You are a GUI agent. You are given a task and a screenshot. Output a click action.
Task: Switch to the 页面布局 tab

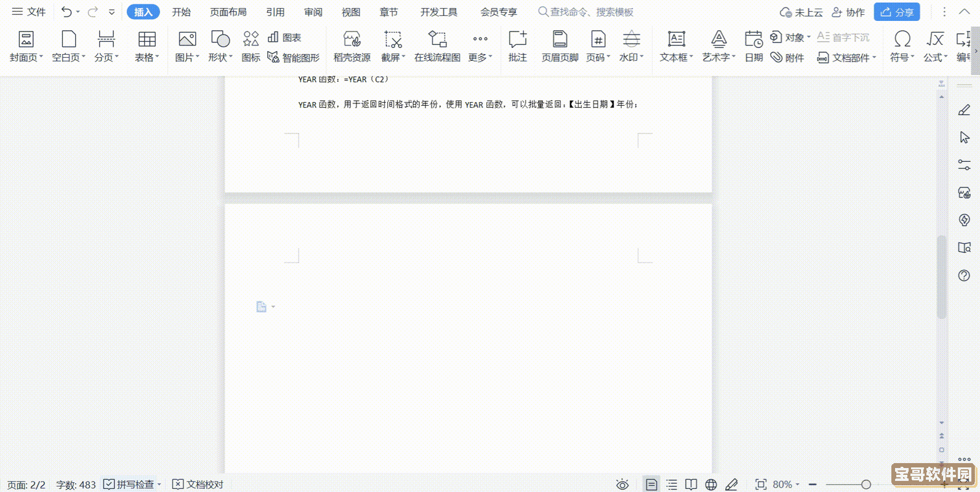pos(228,12)
